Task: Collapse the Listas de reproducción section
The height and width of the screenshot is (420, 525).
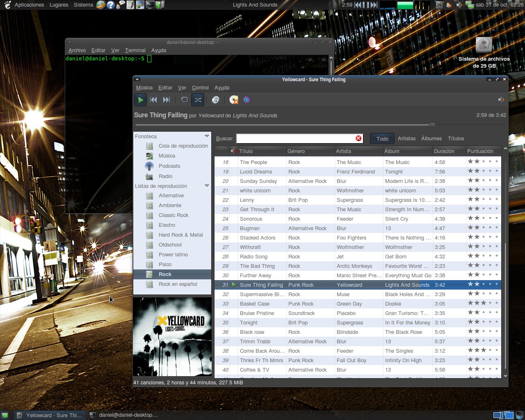Action: point(207,186)
